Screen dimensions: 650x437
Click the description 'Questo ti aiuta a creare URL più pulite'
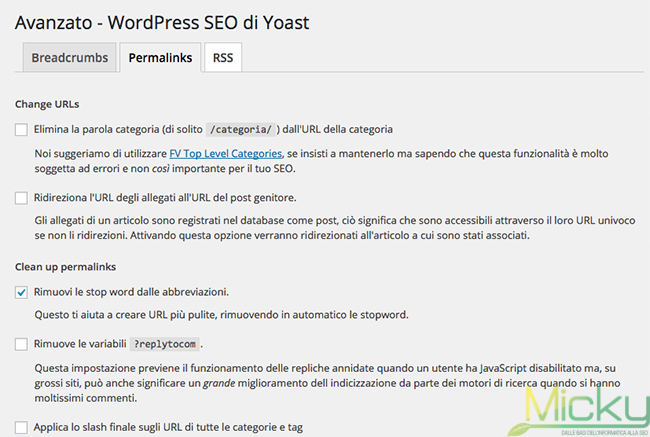221,315
